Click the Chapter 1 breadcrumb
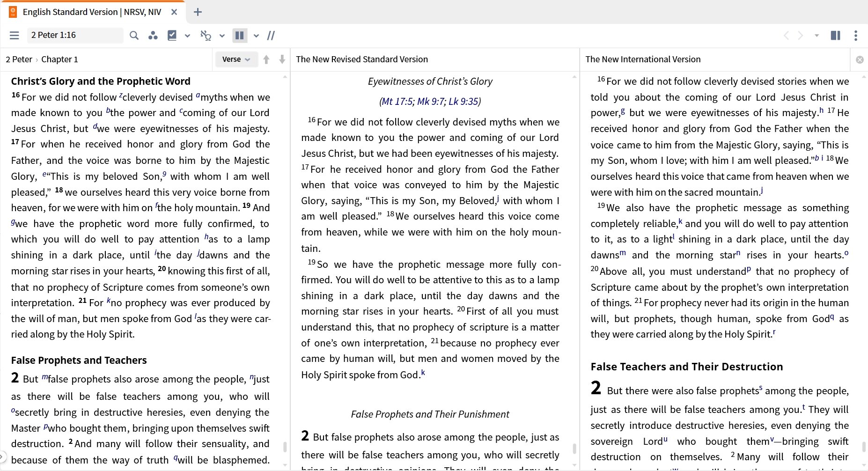This screenshot has width=868, height=471. [x=59, y=59]
